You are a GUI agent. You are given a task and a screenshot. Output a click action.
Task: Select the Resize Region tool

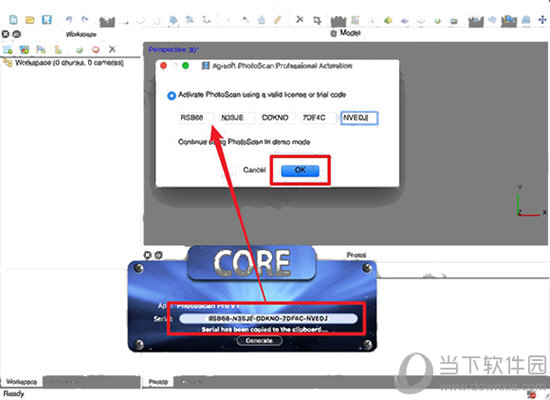click(x=190, y=20)
